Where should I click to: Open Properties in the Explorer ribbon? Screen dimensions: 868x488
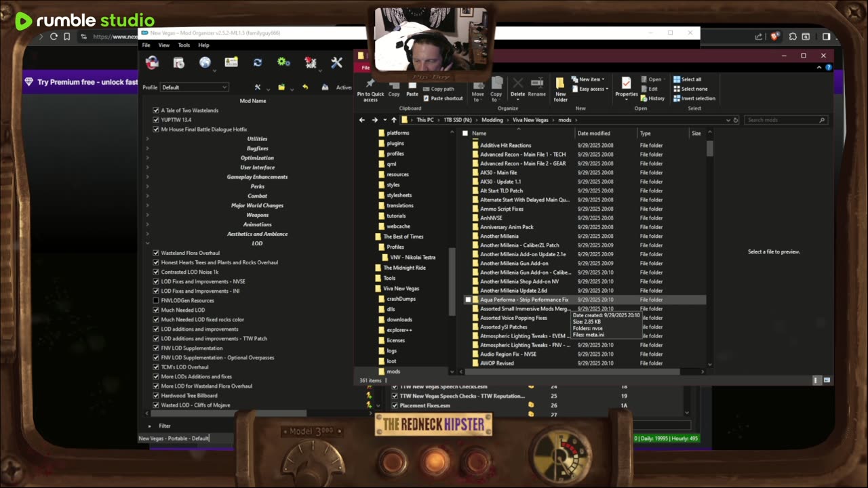pos(626,87)
